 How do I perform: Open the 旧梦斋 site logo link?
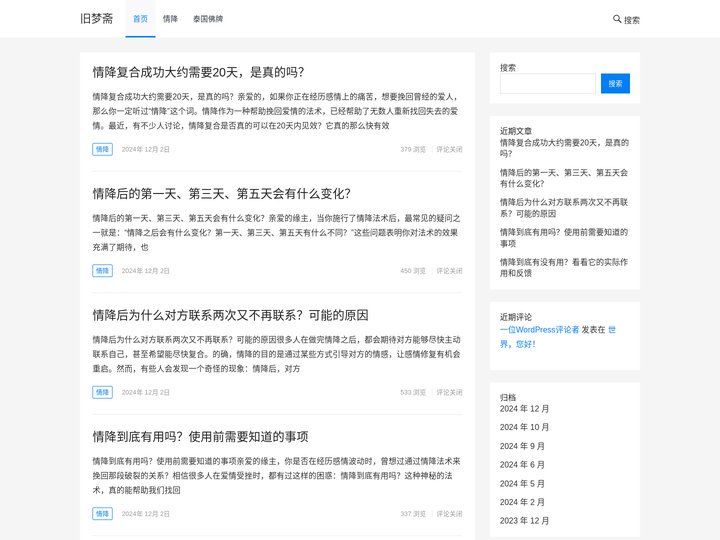click(96, 19)
